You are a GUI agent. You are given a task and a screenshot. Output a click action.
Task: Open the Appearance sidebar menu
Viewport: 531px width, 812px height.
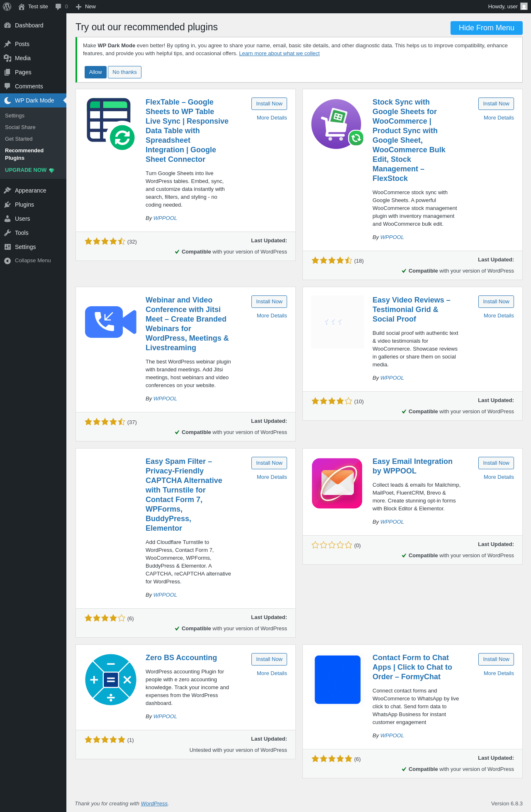point(30,190)
